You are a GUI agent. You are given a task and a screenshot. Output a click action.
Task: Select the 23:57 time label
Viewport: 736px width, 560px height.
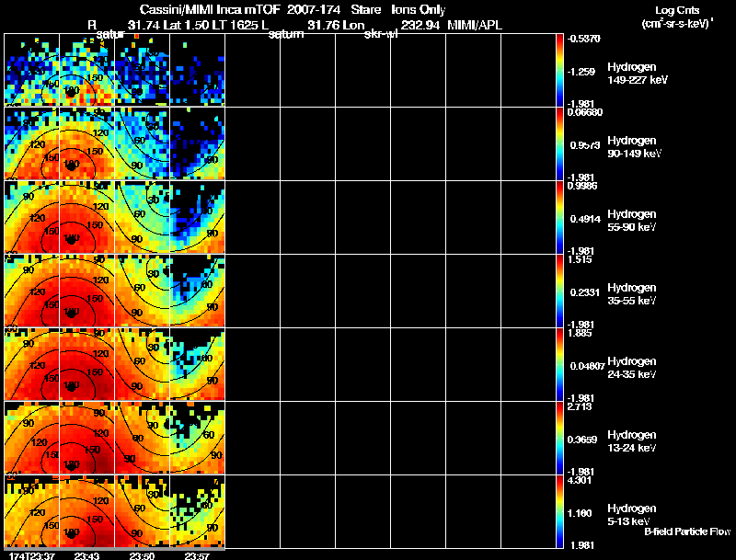coord(197,555)
